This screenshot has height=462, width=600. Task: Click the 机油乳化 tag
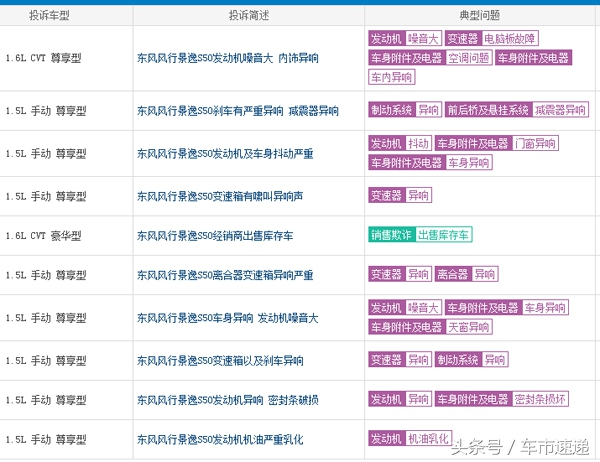[x=429, y=439]
